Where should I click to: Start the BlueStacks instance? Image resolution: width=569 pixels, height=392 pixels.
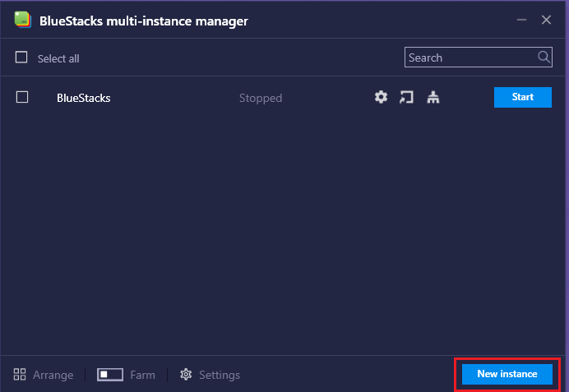tap(522, 97)
